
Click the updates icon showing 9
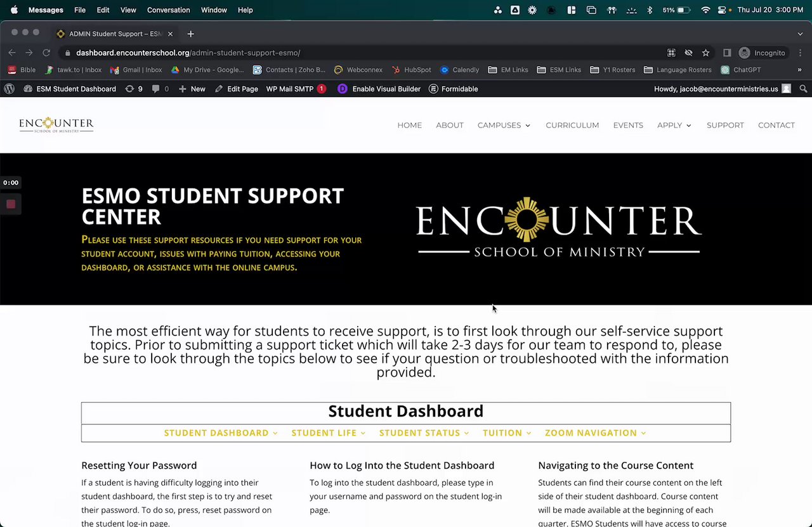134,89
